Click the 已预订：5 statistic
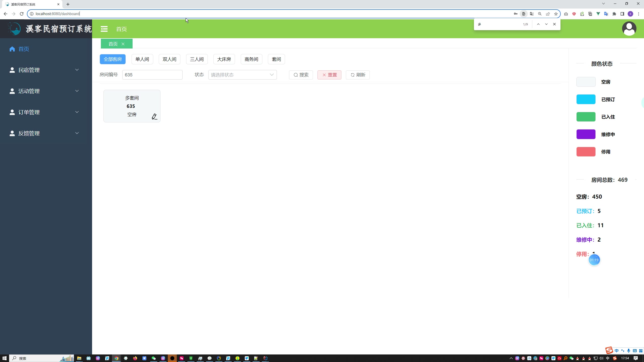The width and height of the screenshot is (644, 362). 588,211
